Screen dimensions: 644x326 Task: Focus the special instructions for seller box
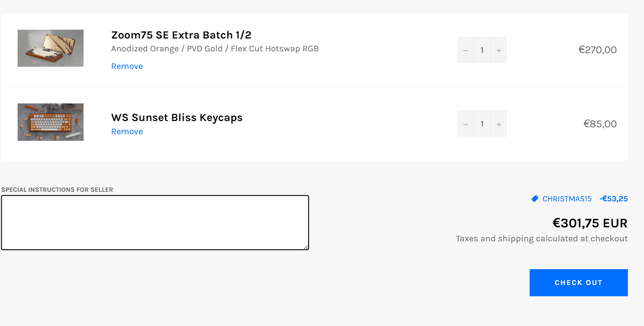tap(155, 223)
